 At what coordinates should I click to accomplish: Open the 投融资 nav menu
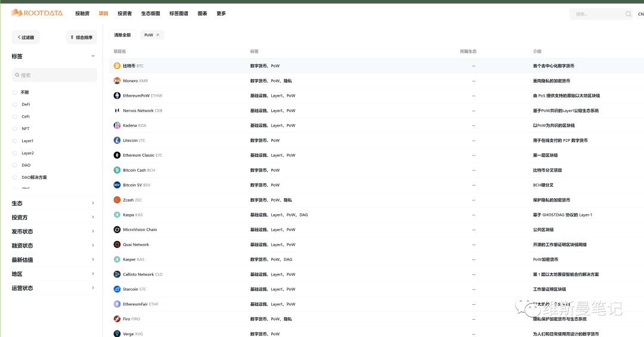(x=82, y=14)
